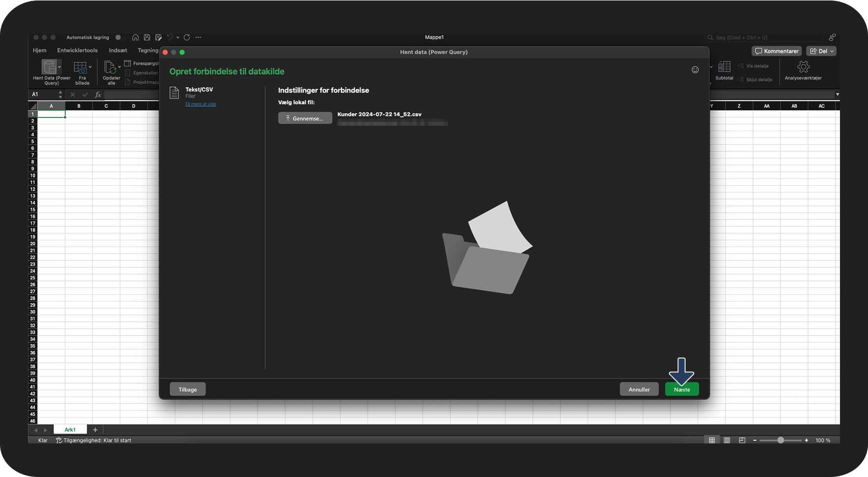Click the Del share button
The image size is (868, 477).
pyautogui.click(x=821, y=51)
